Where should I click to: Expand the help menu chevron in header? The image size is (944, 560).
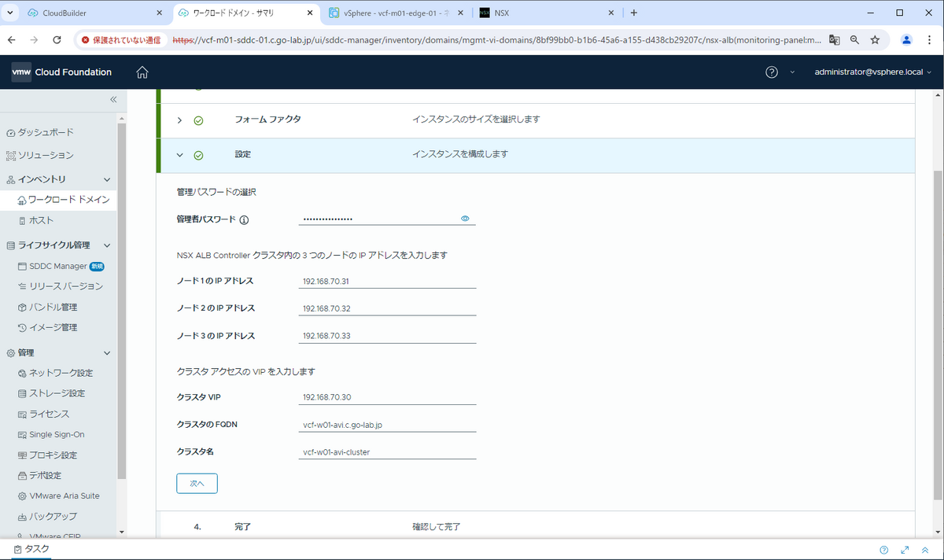[792, 72]
